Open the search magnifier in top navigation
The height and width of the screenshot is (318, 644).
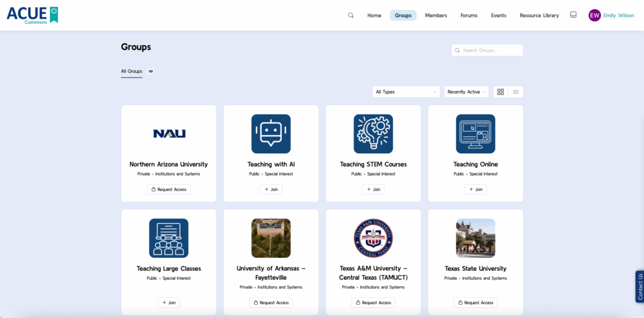pos(351,15)
